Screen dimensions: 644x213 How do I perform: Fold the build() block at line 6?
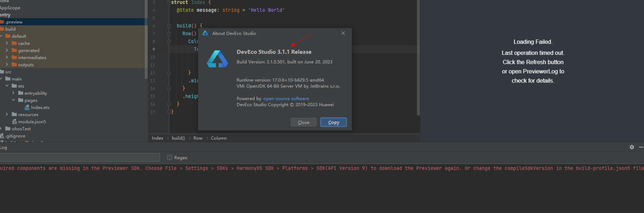169,26
